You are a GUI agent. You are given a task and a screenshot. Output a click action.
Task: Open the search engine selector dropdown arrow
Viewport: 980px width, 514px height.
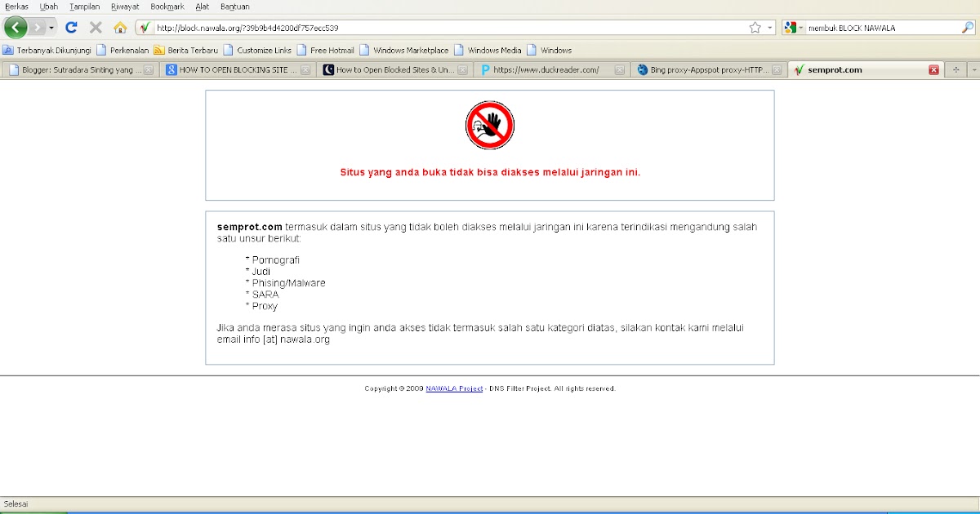click(801, 27)
